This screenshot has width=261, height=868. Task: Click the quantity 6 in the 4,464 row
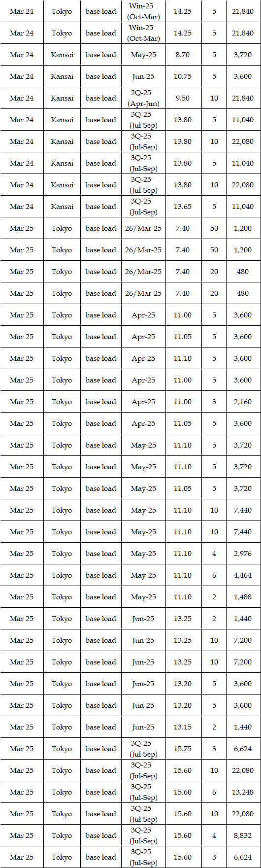point(214,575)
